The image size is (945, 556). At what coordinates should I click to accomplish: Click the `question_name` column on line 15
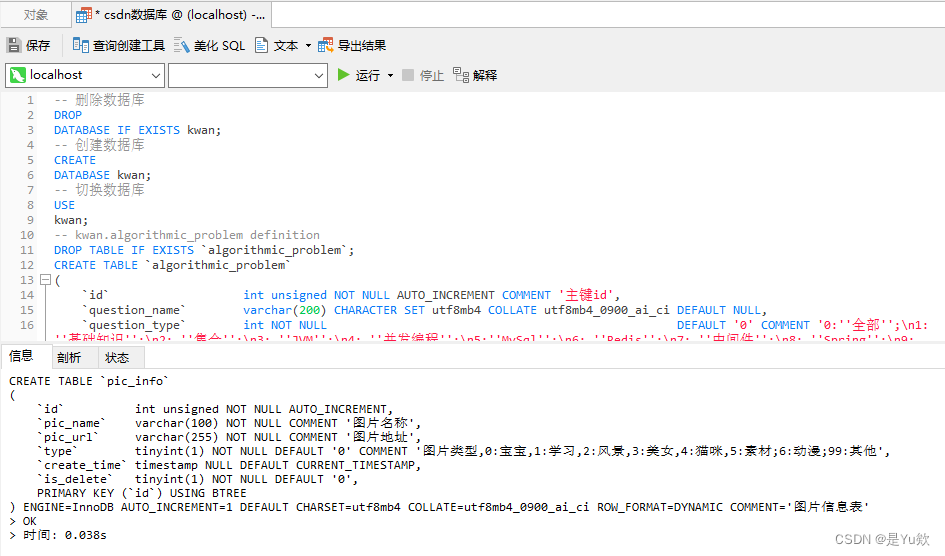134,310
